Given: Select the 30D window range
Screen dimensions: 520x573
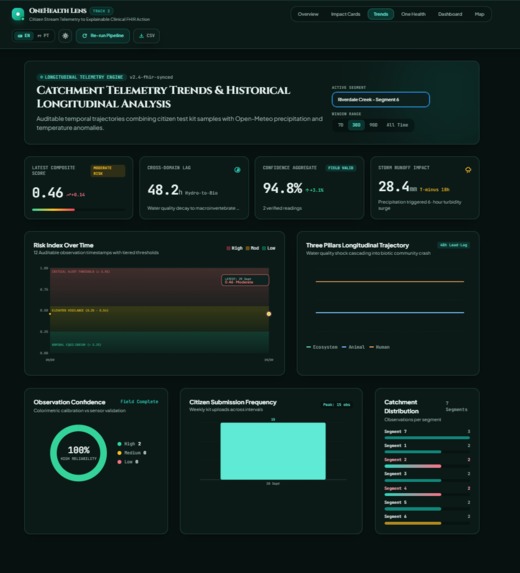Looking at the screenshot, I should pyautogui.click(x=356, y=125).
